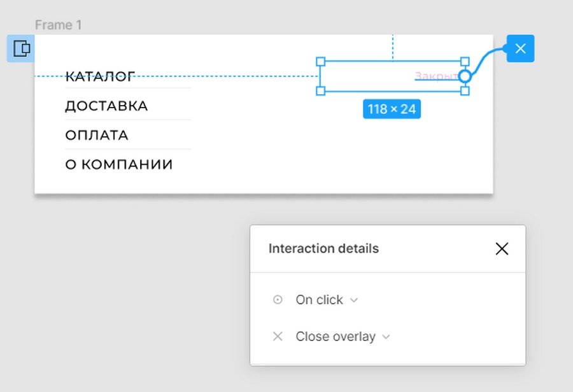Click the Frame 1 label
Viewport: 573px width, 392px height.
coord(59,25)
